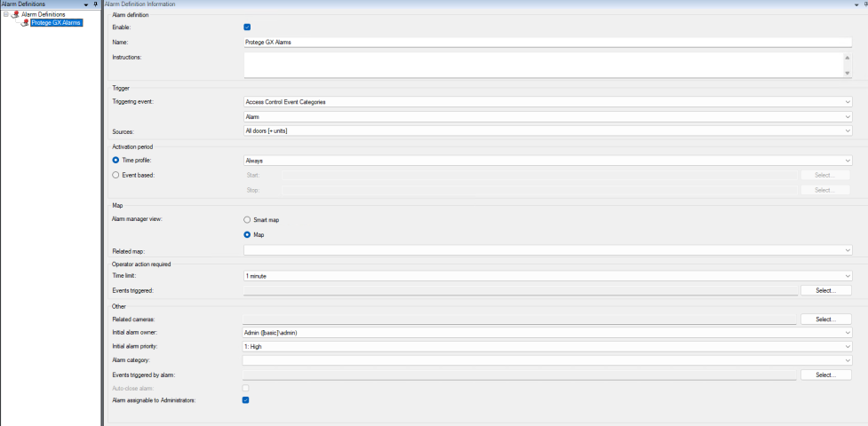The width and height of the screenshot is (868, 426).
Task: Open the Triggering event category dropdown
Action: (547, 102)
